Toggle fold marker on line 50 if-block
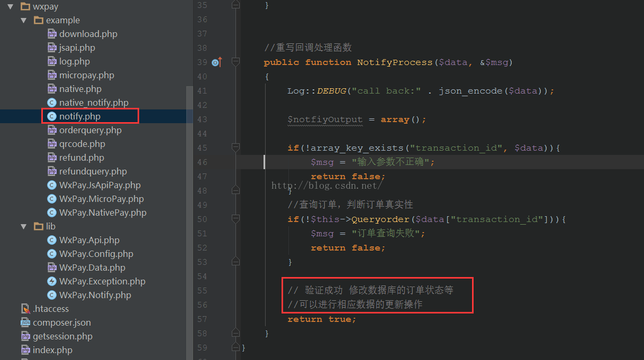 click(x=236, y=219)
